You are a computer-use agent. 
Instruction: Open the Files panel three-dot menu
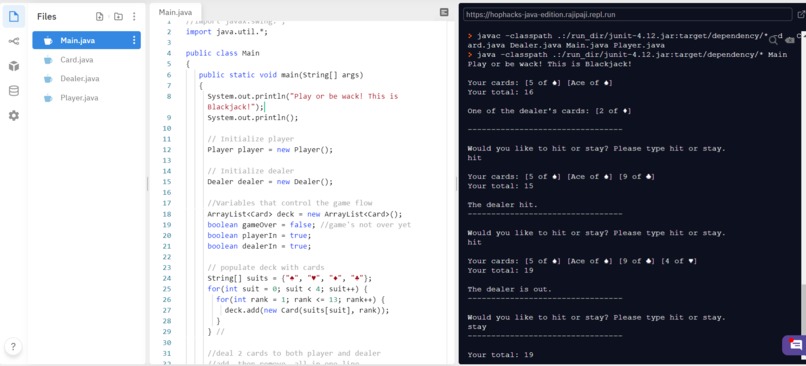coord(134,16)
